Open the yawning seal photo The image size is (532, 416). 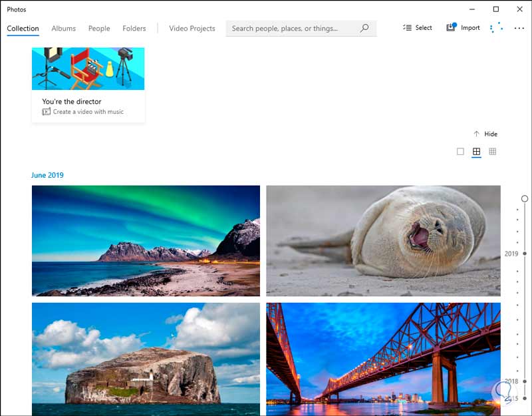384,241
